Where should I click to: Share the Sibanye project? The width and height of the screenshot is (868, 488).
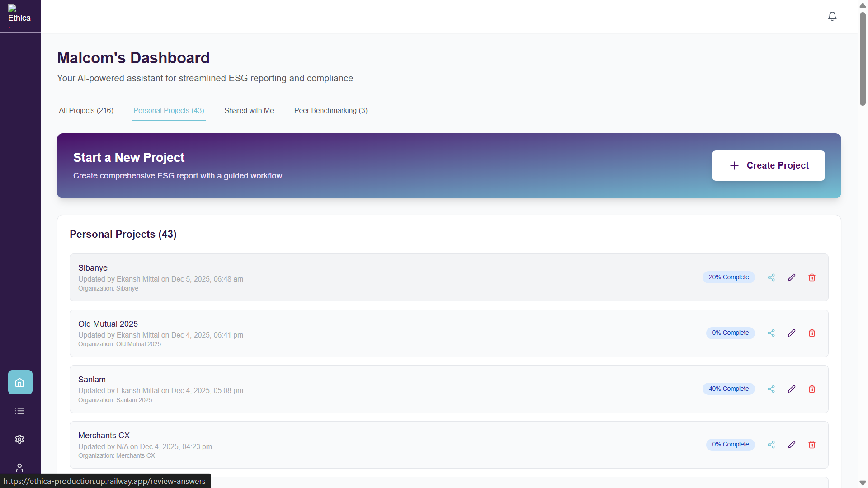click(x=771, y=277)
